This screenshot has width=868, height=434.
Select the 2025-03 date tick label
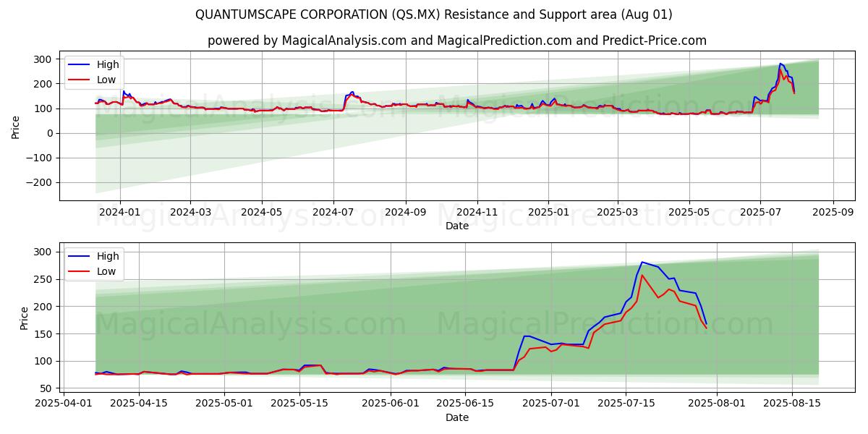pyautogui.click(x=617, y=213)
